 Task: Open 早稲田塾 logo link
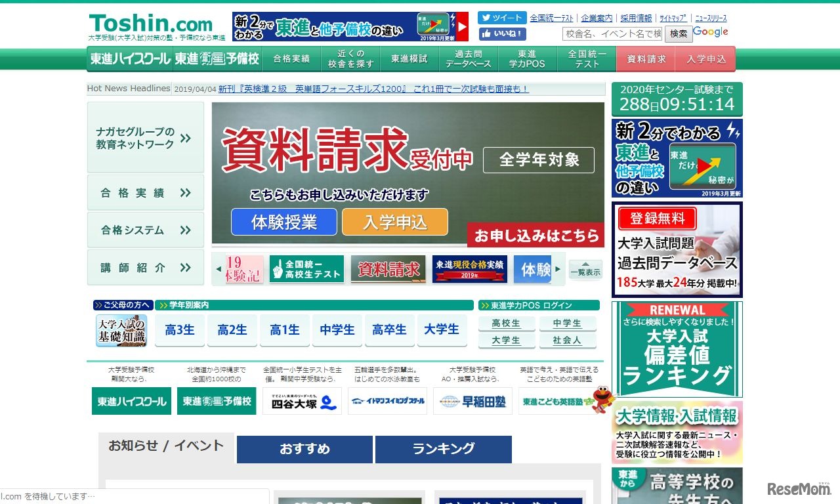click(x=472, y=401)
